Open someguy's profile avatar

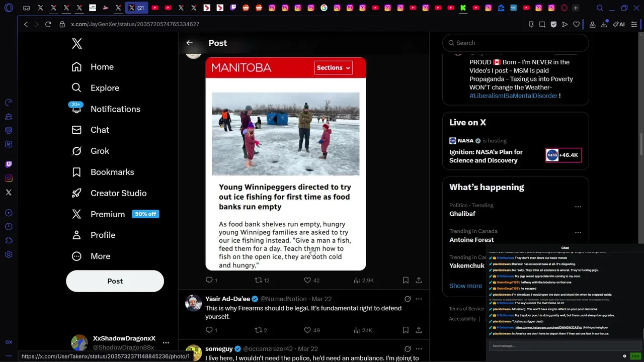click(193, 353)
